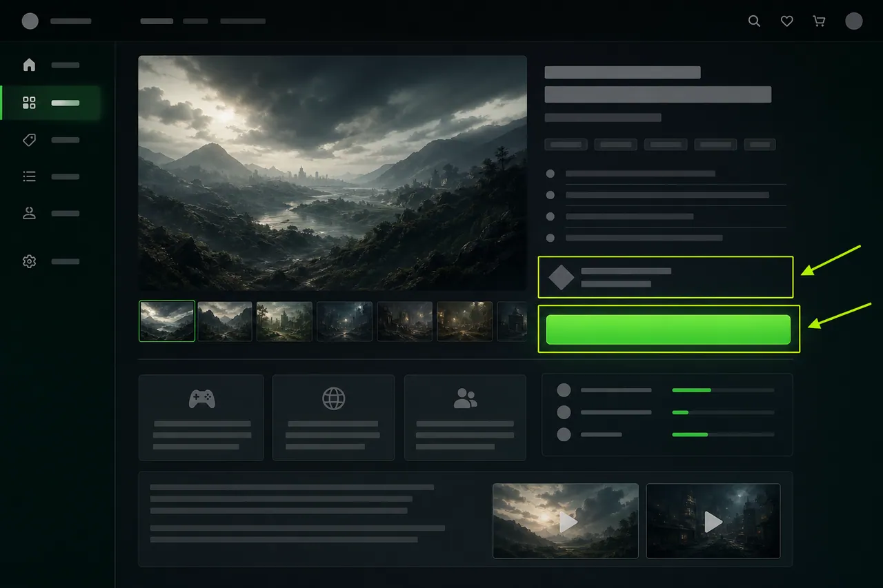Screen dimensions: 883x588
Task: Click the multi-user feature card
Action: [x=465, y=418]
